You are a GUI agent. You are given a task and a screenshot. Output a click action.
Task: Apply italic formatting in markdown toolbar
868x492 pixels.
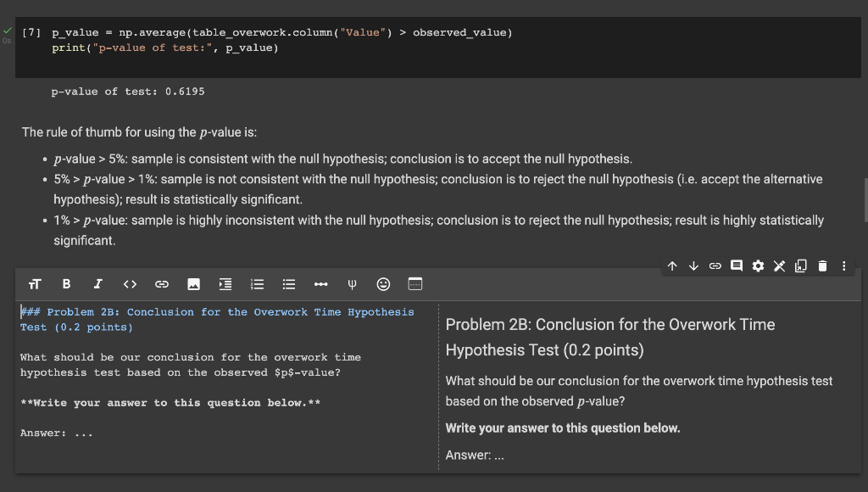tap(98, 284)
